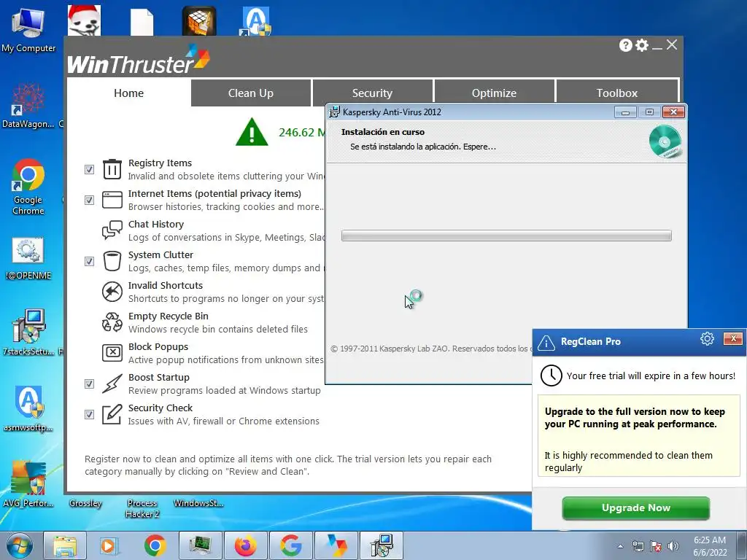
Task: Click the taskbar clock showing 6:25 AM
Action: click(710, 546)
